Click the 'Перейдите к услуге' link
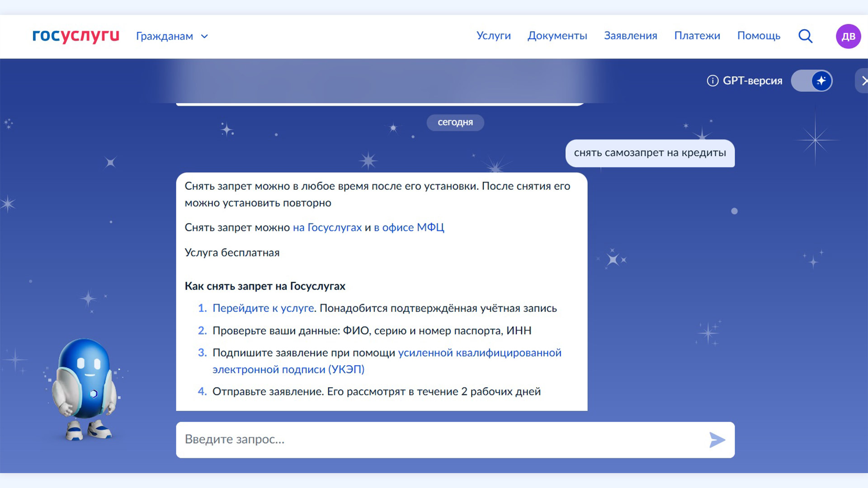This screenshot has height=488, width=868. coord(263,308)
